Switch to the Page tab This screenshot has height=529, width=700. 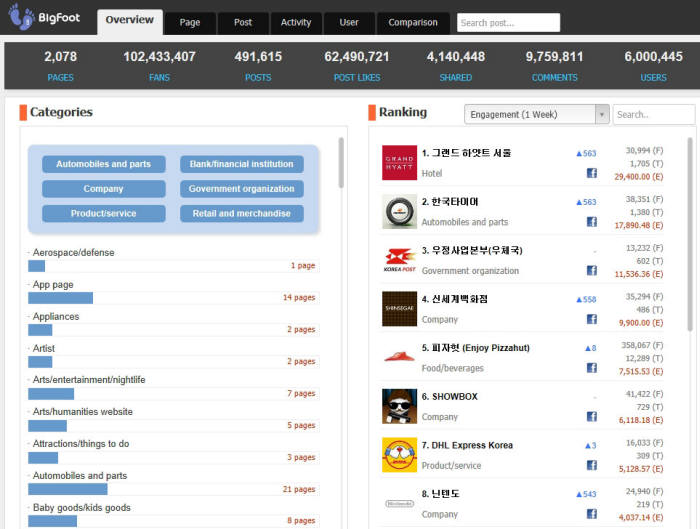[x=190, y=22]
